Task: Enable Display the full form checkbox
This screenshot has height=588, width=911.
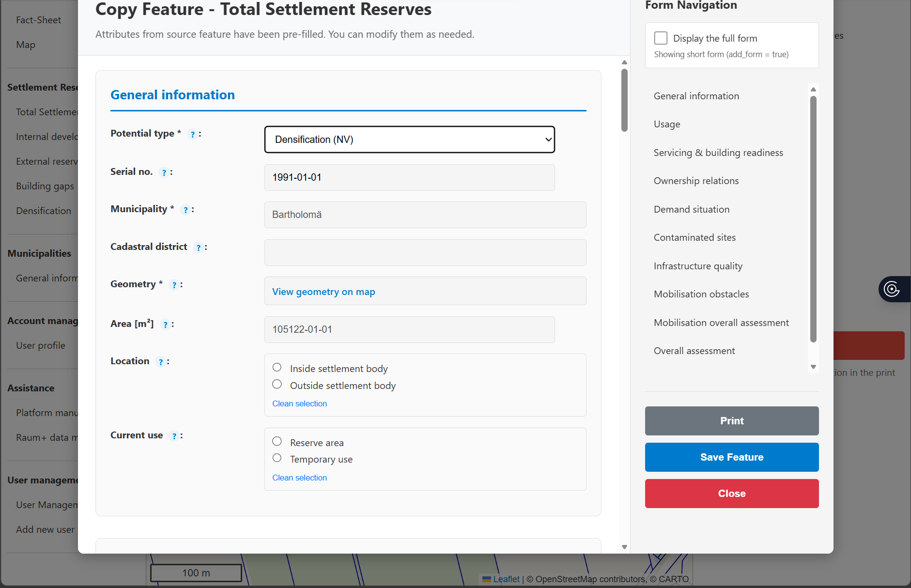Action: tap(661, 38)
